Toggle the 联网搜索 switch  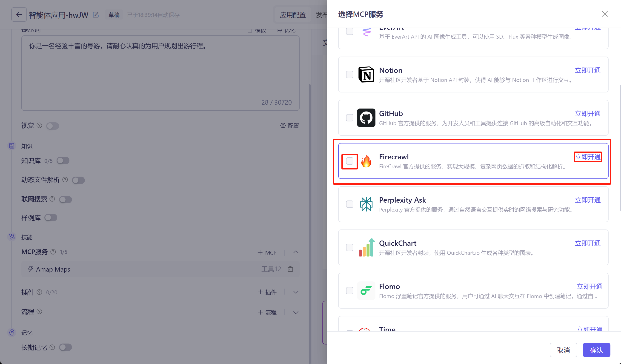point(66,199)
